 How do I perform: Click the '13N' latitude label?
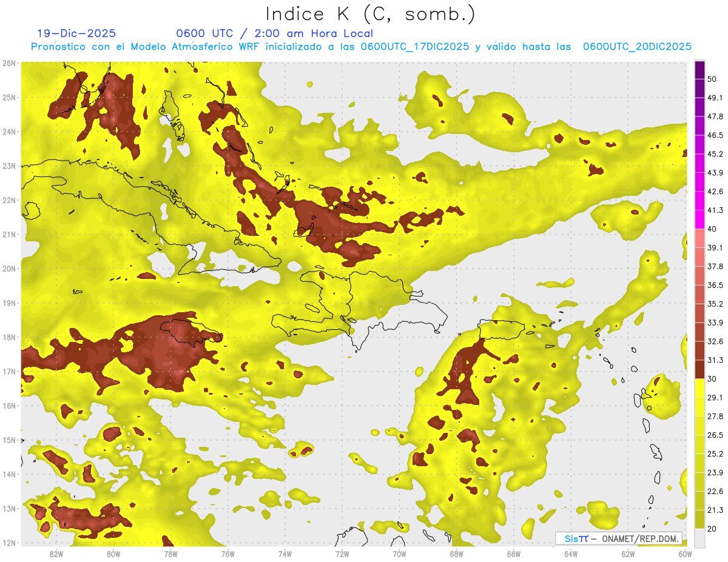tap(8, 508)
